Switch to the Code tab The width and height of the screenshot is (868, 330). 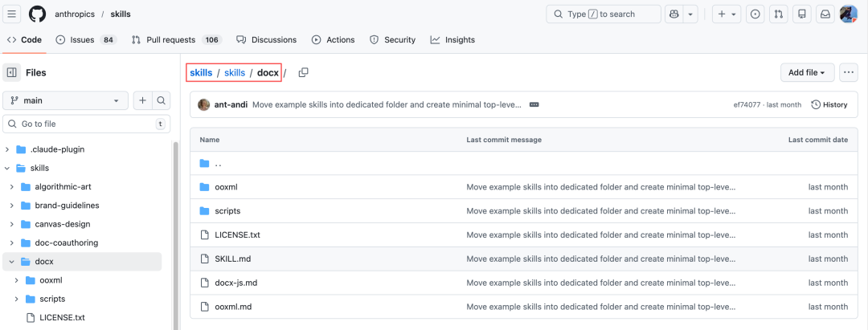coord(24,40)
